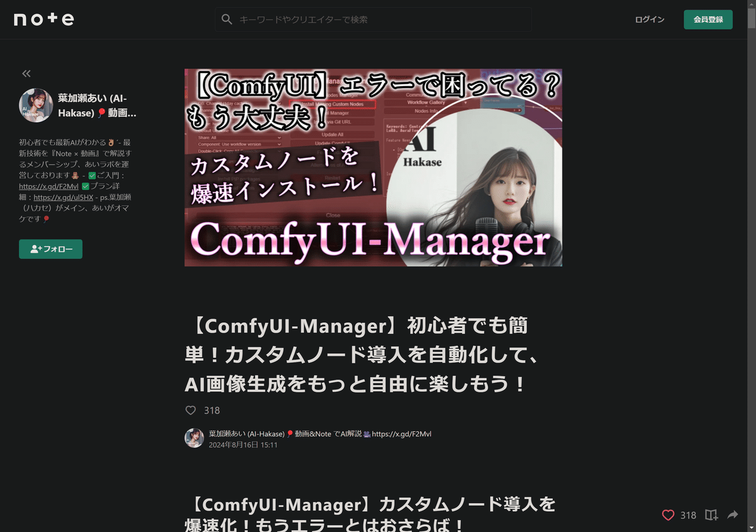Open the ComfyUI-Manager header thumbnail image
Viewport: 756px width, 532px height.
373,167
